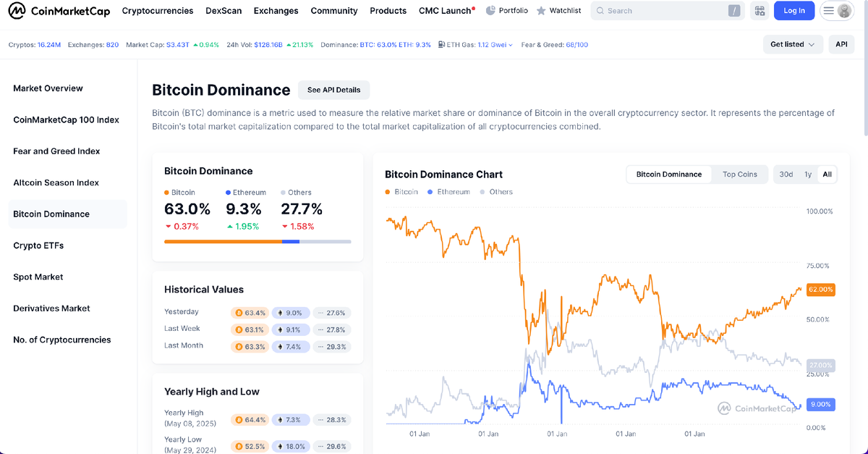The width and height of the screenshot is (868, 454).
Task: Open the Watchlist star icon
Action: 541,11
